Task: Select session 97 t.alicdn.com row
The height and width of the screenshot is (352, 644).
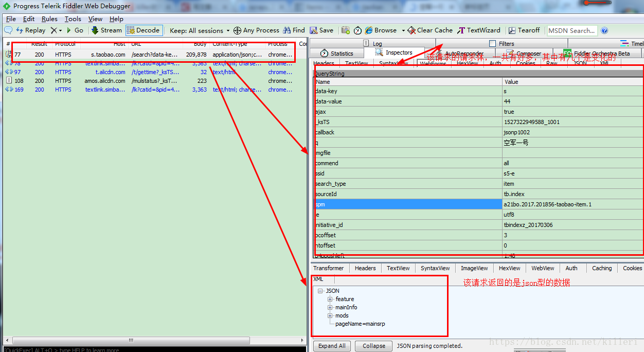Action: [x=154, y=72]
